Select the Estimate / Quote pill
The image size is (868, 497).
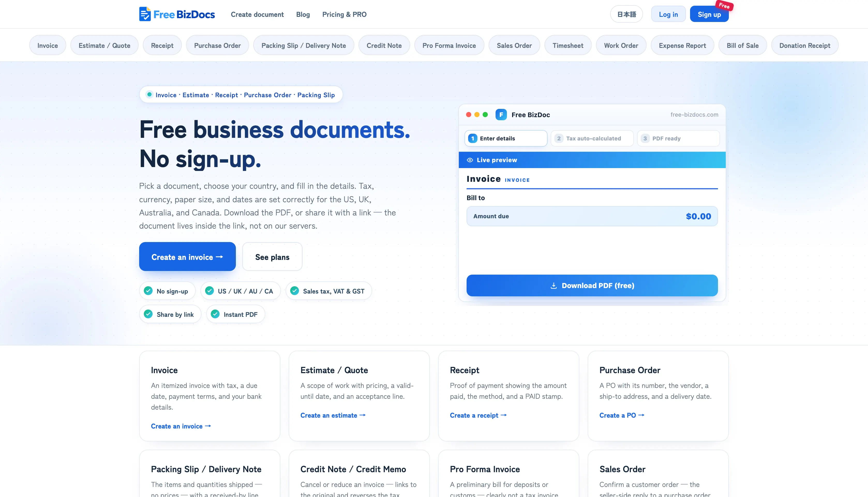point(104,46)
